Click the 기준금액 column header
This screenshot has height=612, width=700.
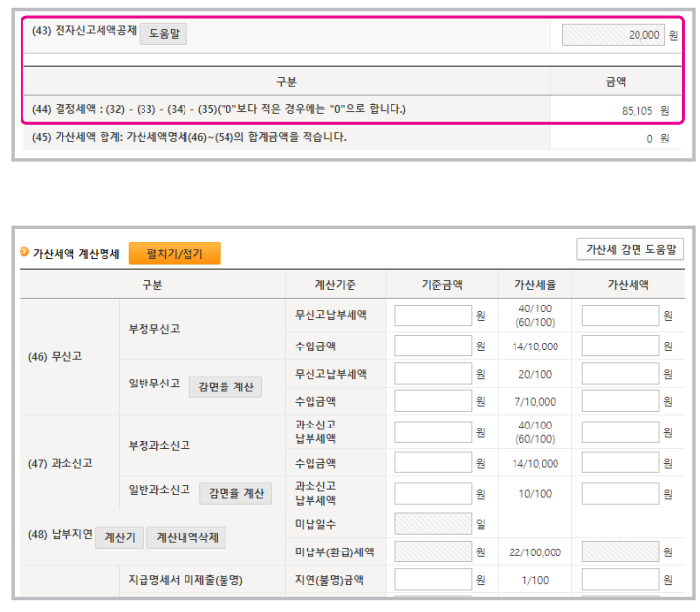(x=441, y=284)
